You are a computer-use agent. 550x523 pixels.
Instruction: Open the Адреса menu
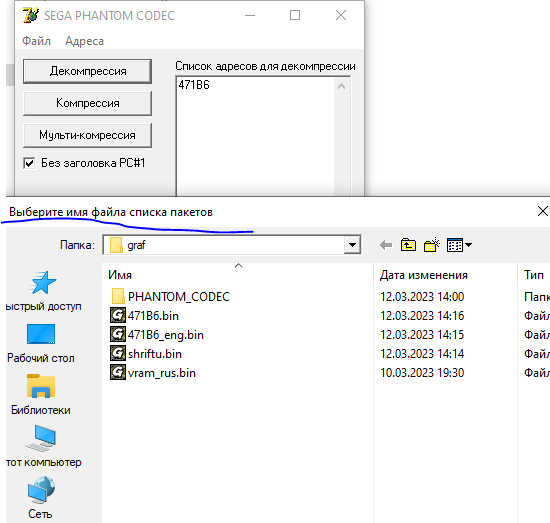[x=84, y=41]
